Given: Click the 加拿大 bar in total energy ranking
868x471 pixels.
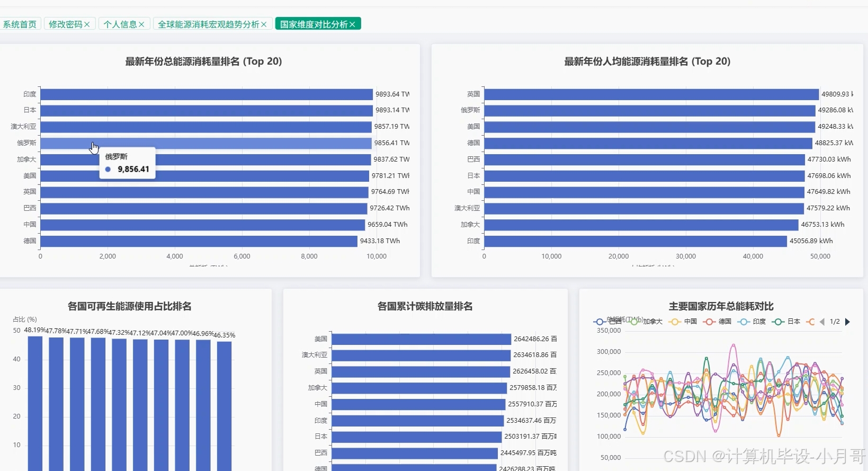Looking at the screenshot, I should click(205, 159).
